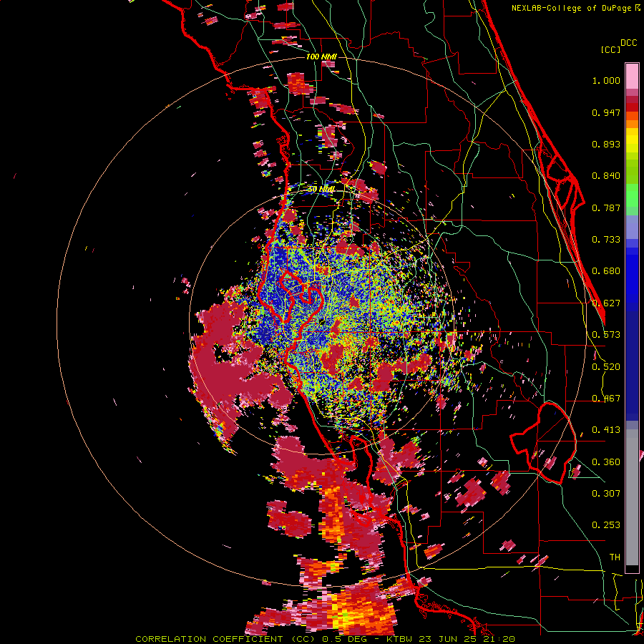
Task: Click the 0.520 legend value
Action: point(606,367)
